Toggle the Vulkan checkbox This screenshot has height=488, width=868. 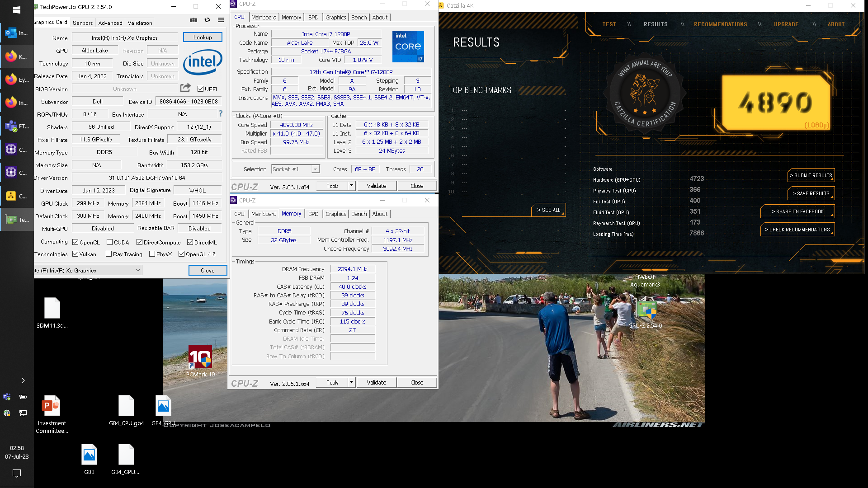point(75,254)
